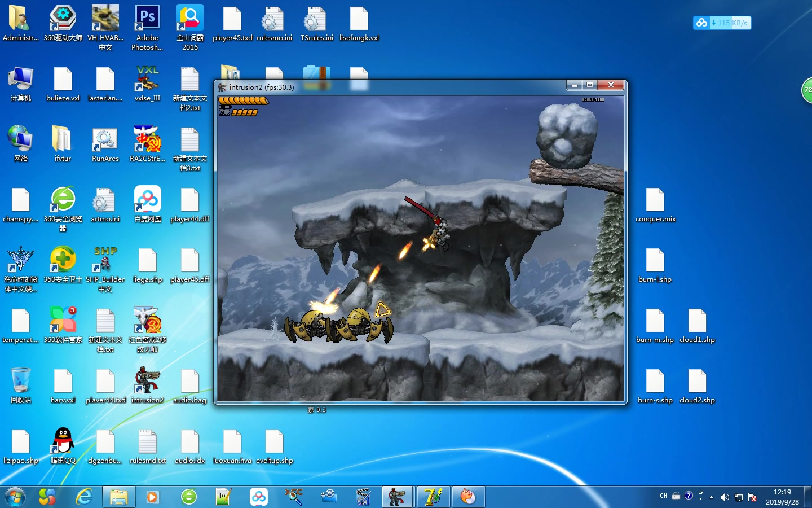
Task: Open 360软件管家 shortcut
Action: point(63,326)
